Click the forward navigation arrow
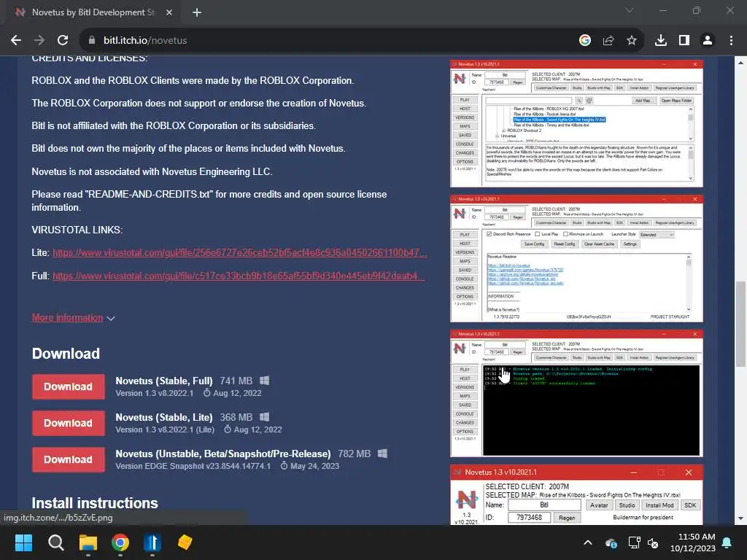The width and height of the screenshot is (747, 560). 39,41
